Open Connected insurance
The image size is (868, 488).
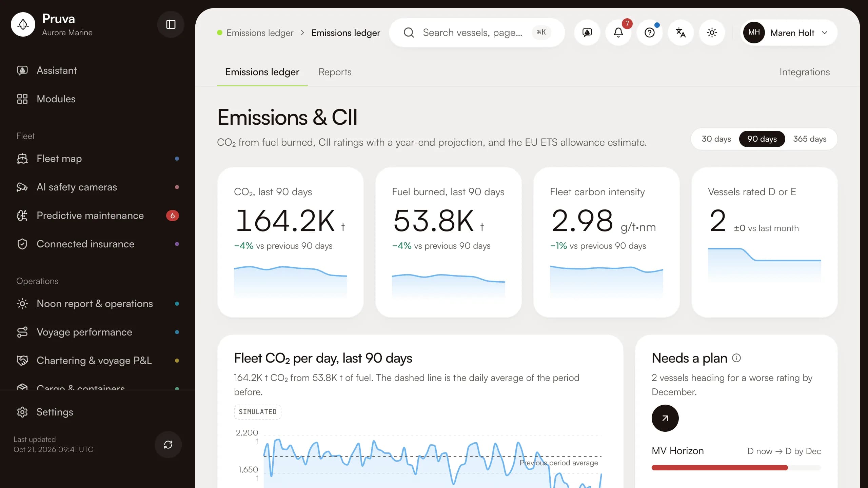tap(98, 244)
